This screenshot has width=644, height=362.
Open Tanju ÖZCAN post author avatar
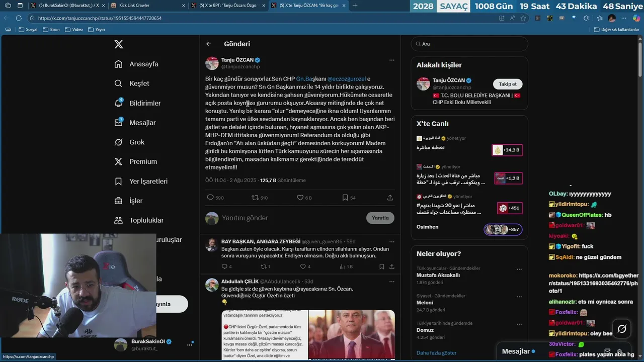[x=212, y=63]
